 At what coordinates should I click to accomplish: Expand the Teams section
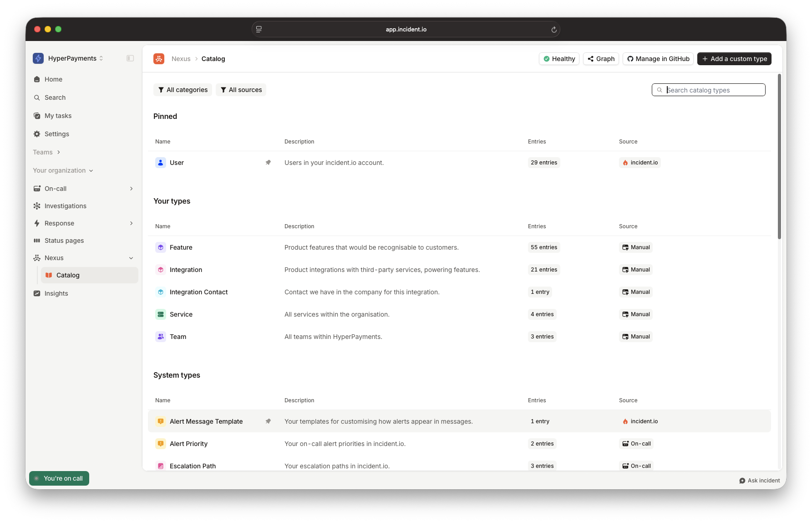click(46, 152)
